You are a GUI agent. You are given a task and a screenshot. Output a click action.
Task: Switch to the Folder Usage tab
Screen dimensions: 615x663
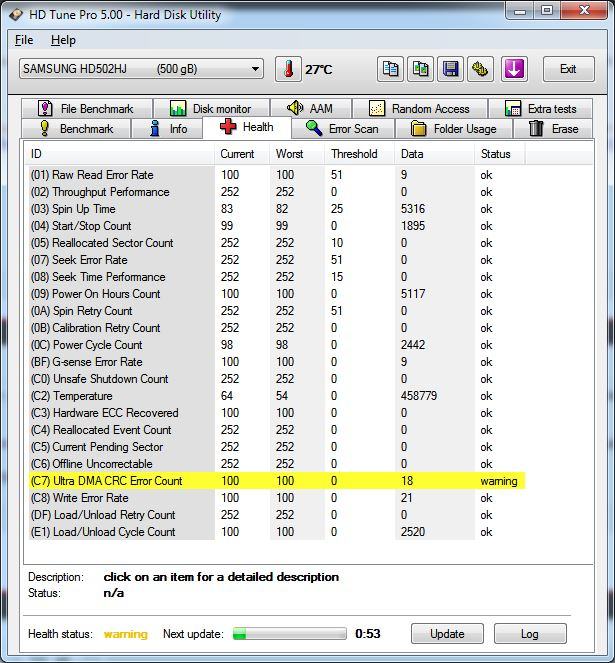[454, 129]
